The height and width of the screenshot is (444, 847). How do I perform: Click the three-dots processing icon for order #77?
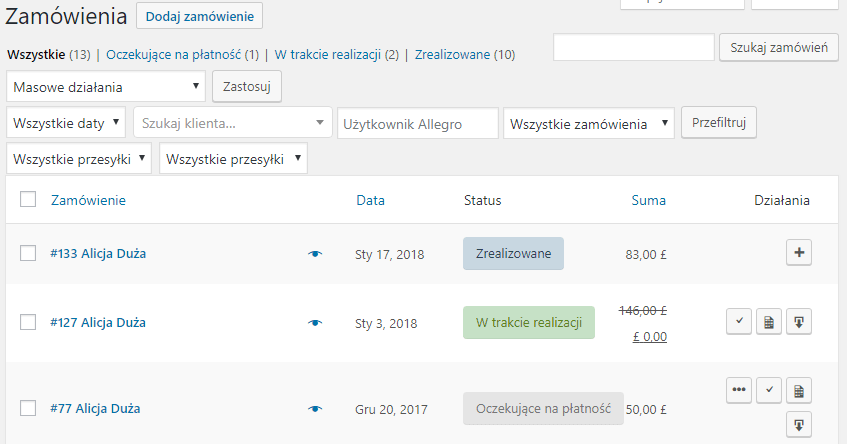pyautogui.click(x=739, y=390)
